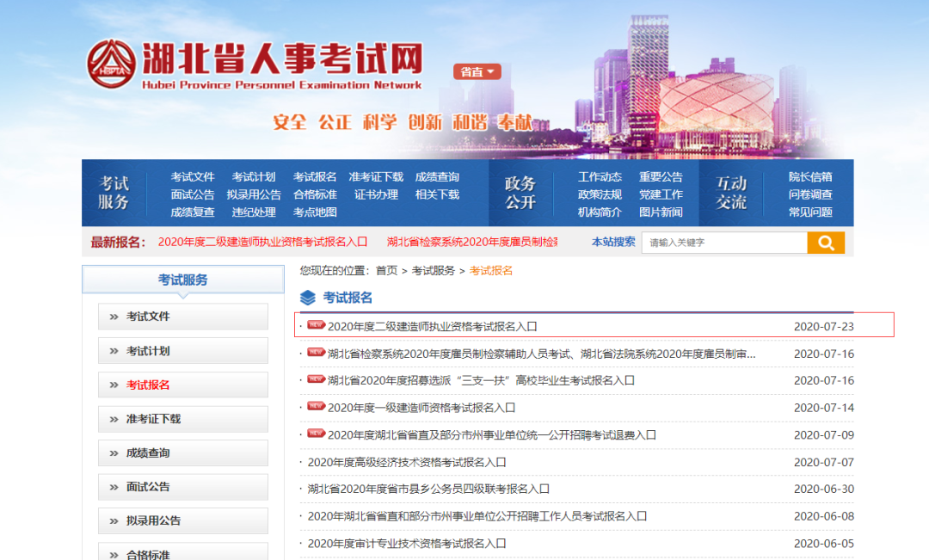This screenshot has height=560, width=929.
Task: Open 三支一扶 高校毕业生考试报名入口 item
Action: pos(481,380)
